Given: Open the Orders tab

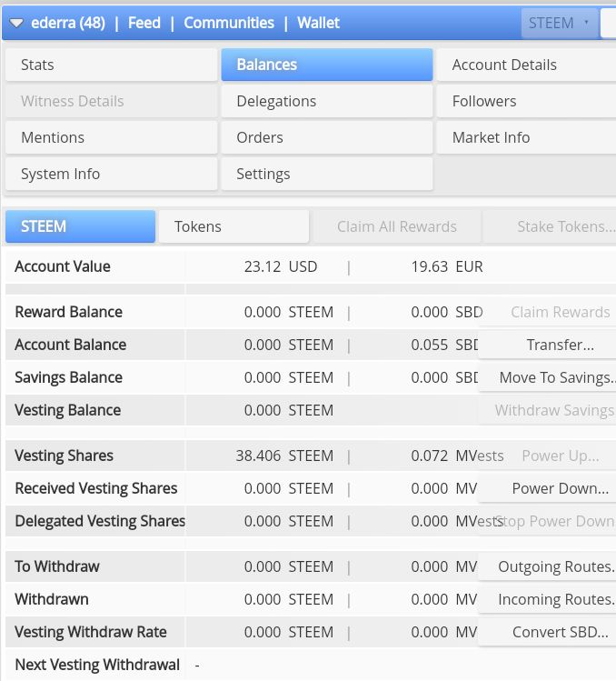Looking at the screenshot, I should tap(327, 137).
